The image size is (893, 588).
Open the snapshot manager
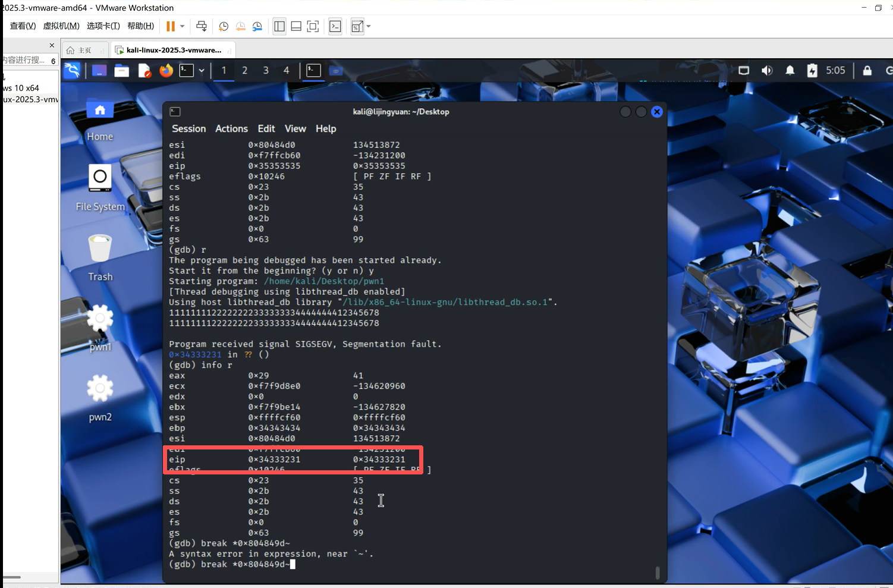pos(257,26)
